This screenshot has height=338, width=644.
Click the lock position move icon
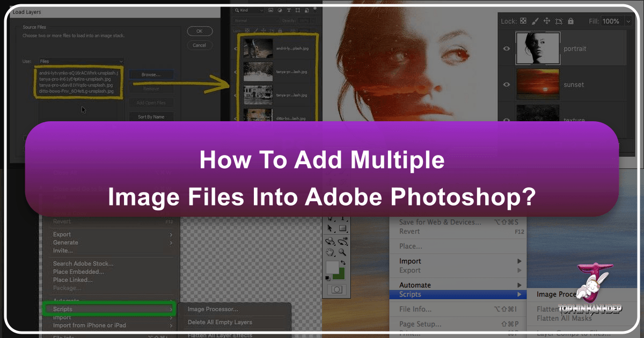point(547,21)
